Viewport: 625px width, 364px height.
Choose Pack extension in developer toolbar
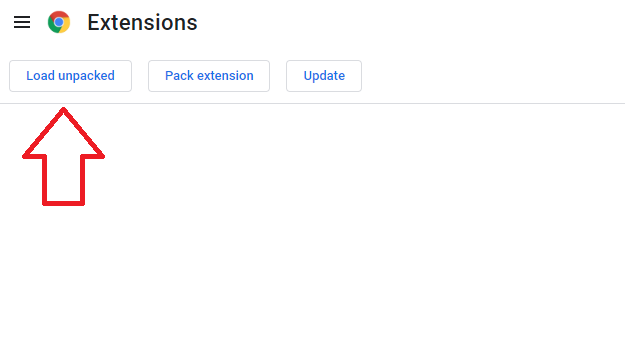(209, 76)
